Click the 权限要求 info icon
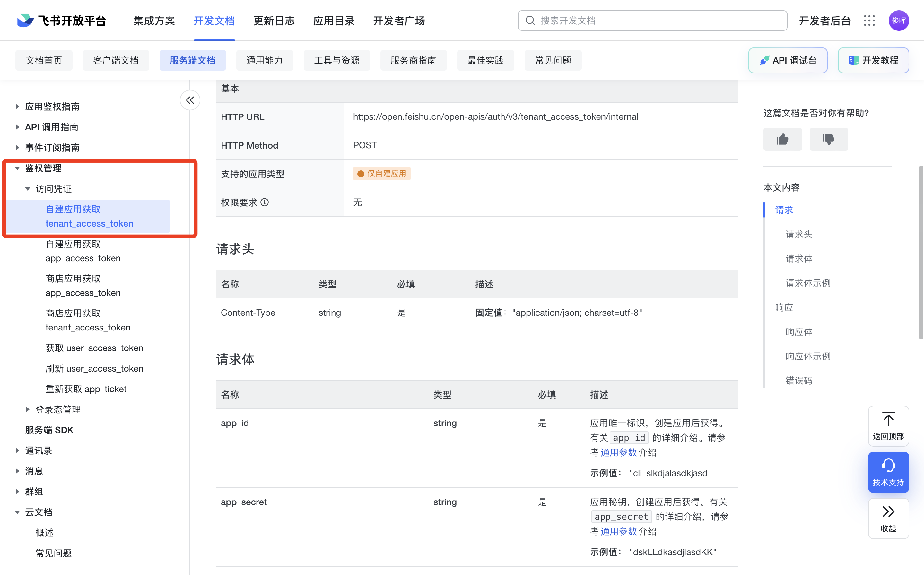The width and height of the screenshot is (924, 575). (265, 202)
